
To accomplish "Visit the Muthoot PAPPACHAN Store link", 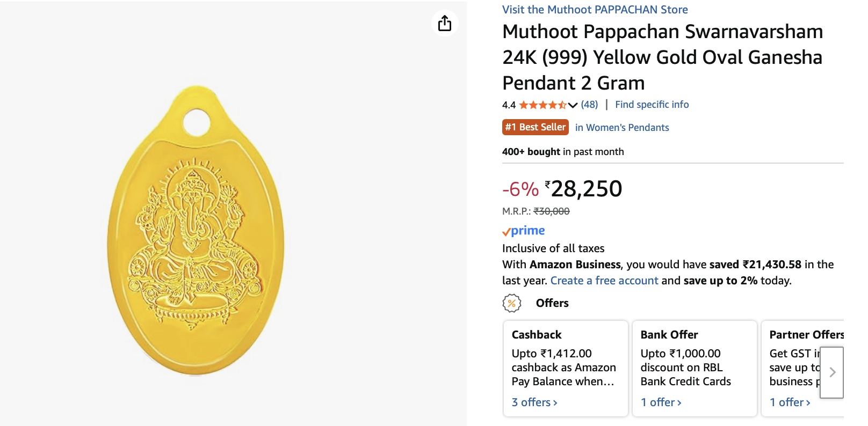I will pos(595,10).
